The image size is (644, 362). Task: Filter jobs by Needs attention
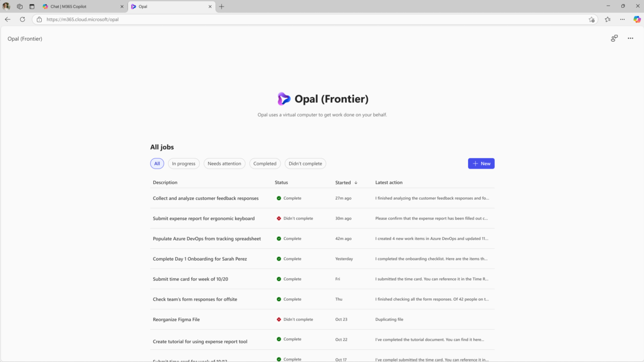224,164
